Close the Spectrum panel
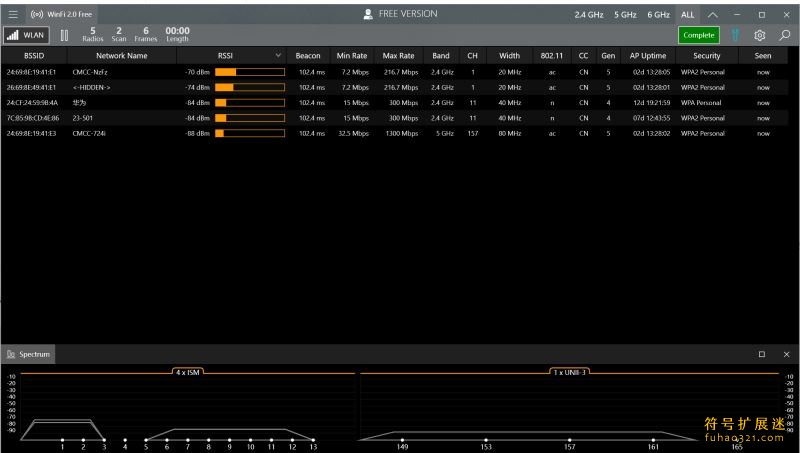Viewport: 800px width, 453px height. (x=786, y=354)
